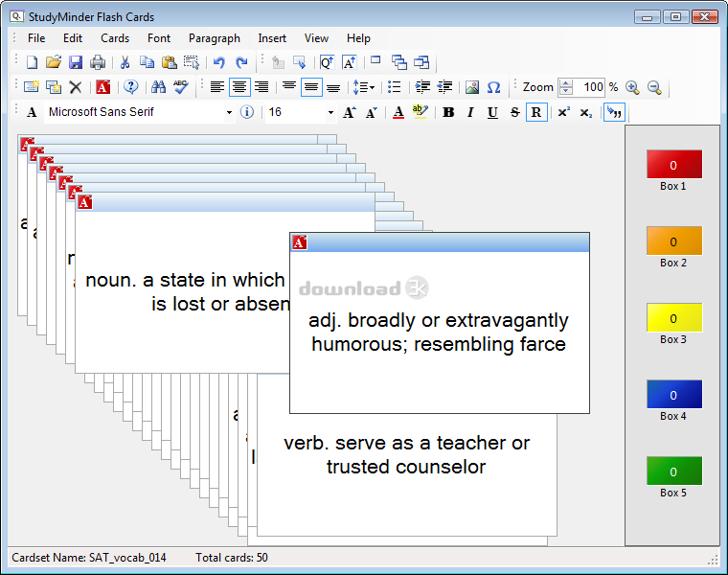Toggle underline formatting
The height and width of the screenshot is (575, 728).
click(x=492, y=112)
